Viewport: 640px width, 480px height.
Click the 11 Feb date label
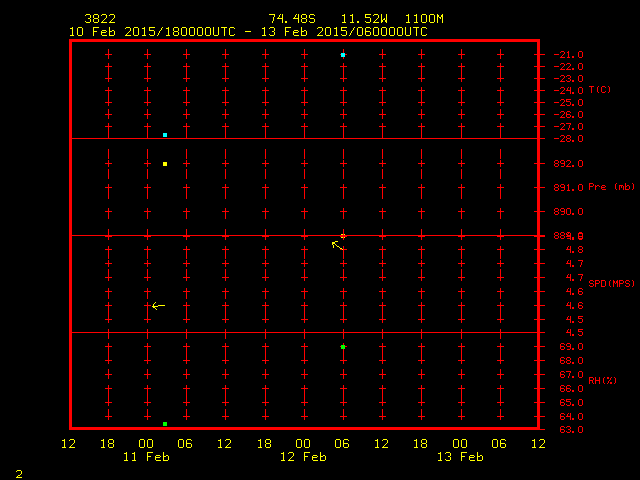(146, 457)
